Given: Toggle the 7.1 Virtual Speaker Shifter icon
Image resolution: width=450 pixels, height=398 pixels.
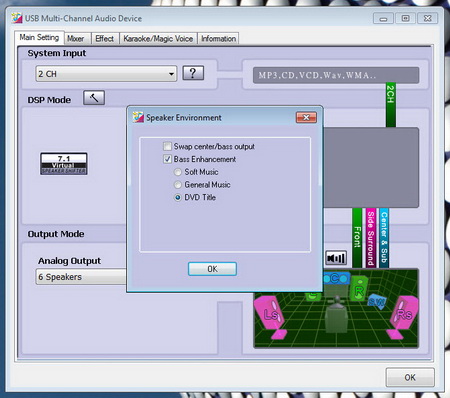Looking at the screenshot, I should tap(64, 164).
